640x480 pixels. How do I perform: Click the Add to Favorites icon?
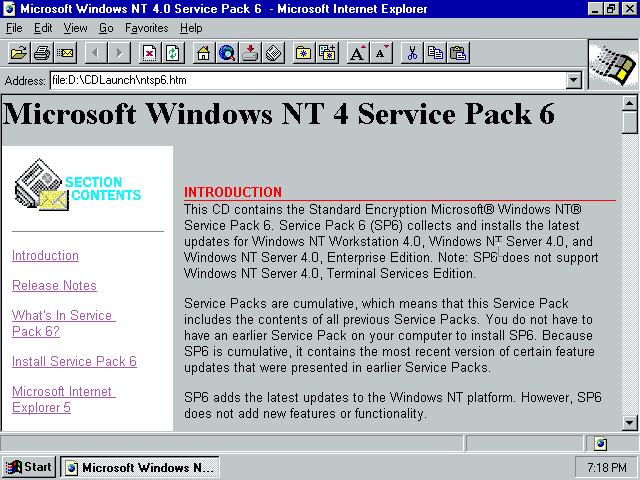pyautogui.click(x=327, y=53)
